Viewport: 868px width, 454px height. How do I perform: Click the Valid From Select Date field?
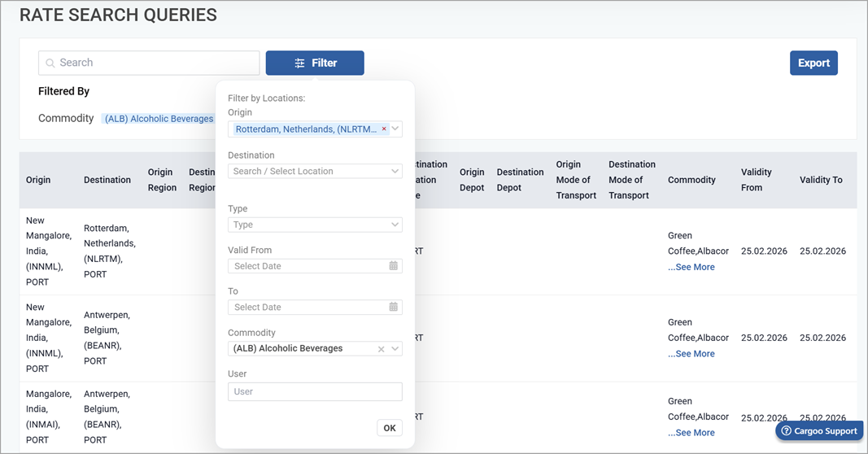[315, 266]
